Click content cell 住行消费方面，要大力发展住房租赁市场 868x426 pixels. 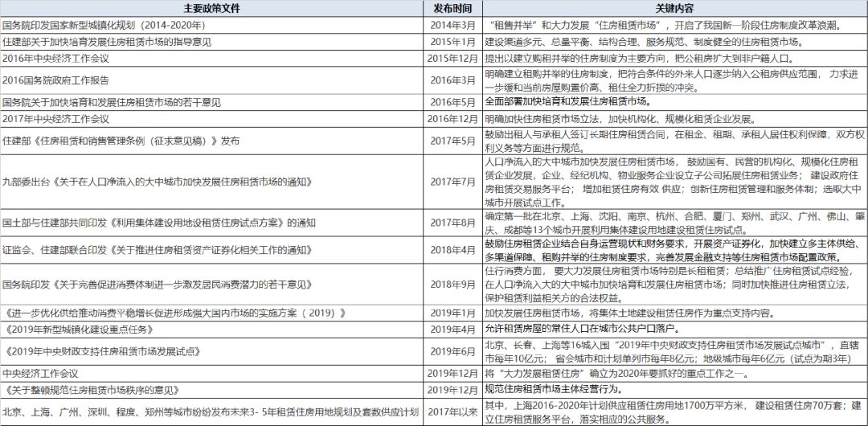tap(675, 285)
